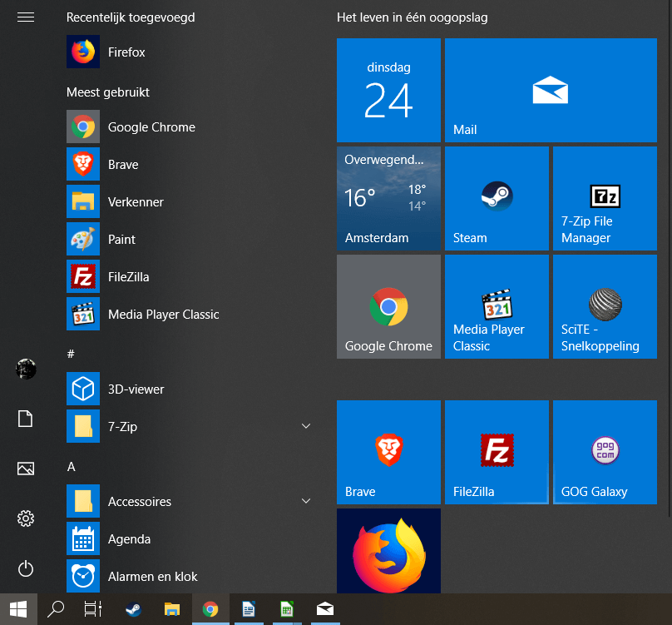Click the Power button in sidebar
This screenshot has width=672, height=625.
pyautogui.click(x=26, y=568)
